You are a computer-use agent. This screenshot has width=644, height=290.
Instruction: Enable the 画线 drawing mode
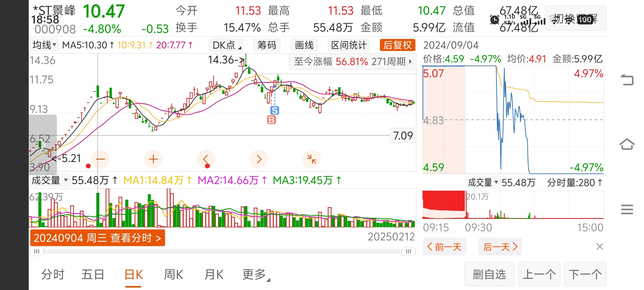[304, 45]
